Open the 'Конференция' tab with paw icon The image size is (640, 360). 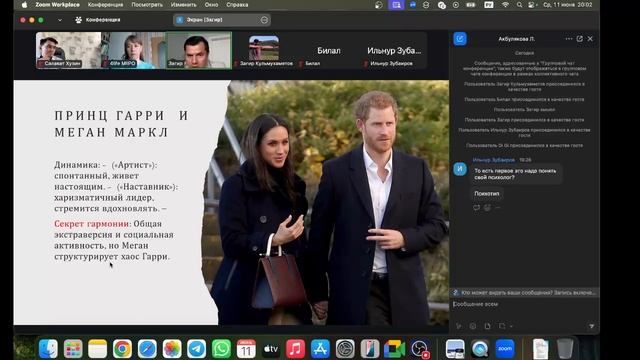click(98, 20)
